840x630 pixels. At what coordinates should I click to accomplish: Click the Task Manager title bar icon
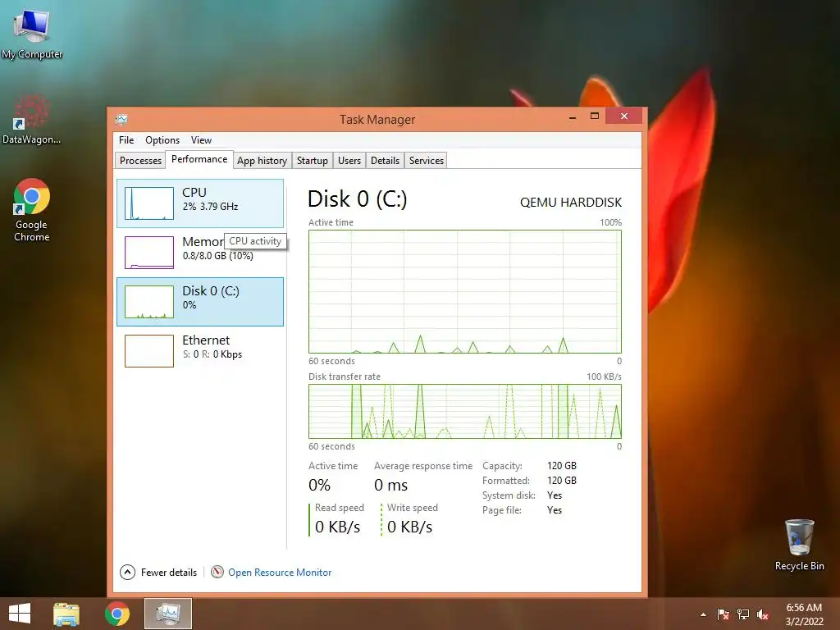(x=121, y=119)
